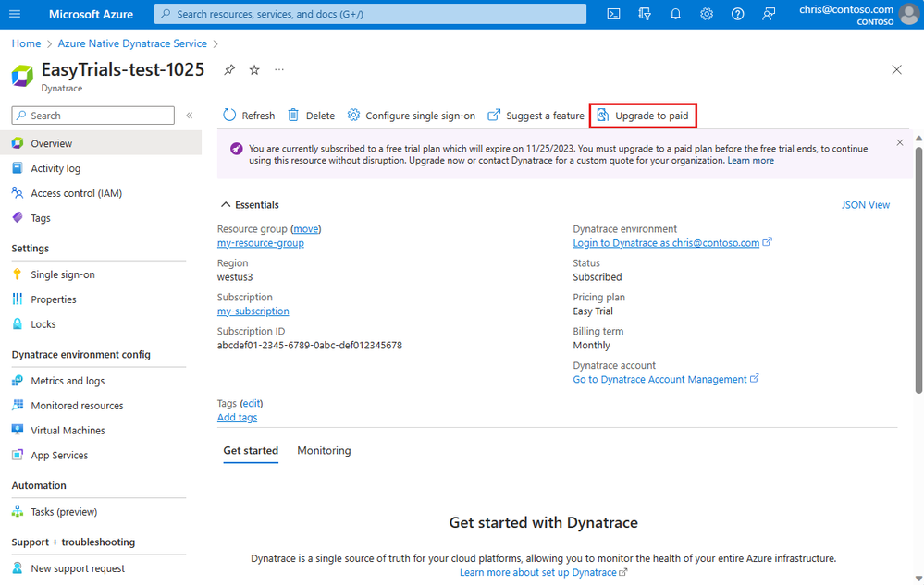Click move link next to Resource group
The height and width of the screenshot is (585, 924).
(x=306, y=229)
